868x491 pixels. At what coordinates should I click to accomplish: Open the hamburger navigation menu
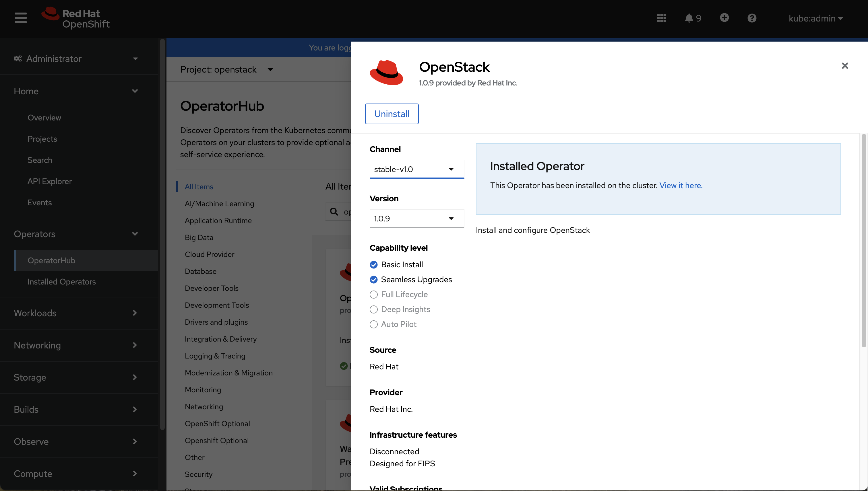click(20, 18)
